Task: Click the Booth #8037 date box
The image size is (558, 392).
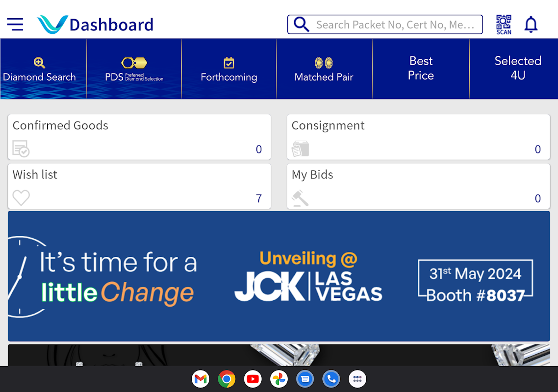Action: (x=476, y=281)
